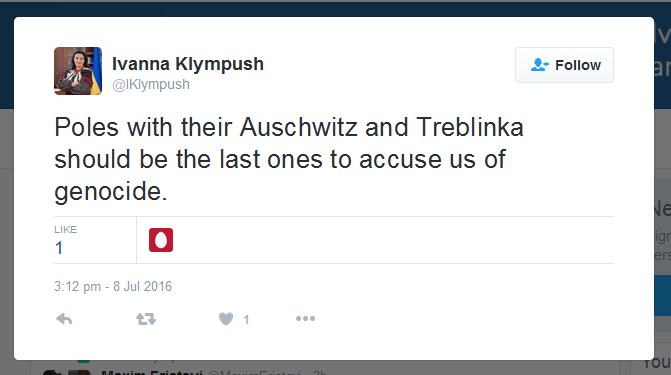Click the blue button at right edge
Viewport: 671px width, 375px height.
(x=662, y=295)
